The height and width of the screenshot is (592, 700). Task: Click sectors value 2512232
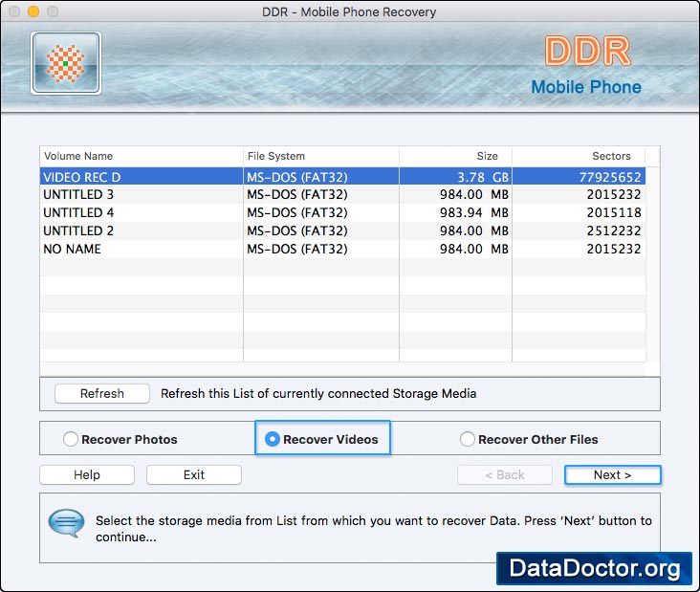pyautogui.click(x=579, y=230)
